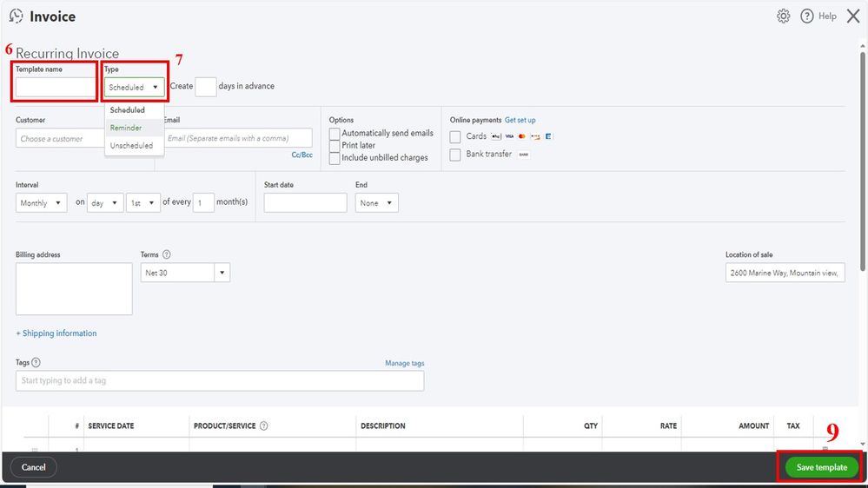Click the Help text link
The image size is (868, 488).
pyautogui.click(x=827, y=16)
